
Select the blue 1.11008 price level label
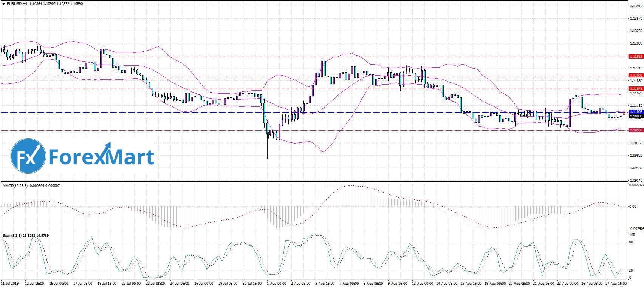(x=636, y=112)
